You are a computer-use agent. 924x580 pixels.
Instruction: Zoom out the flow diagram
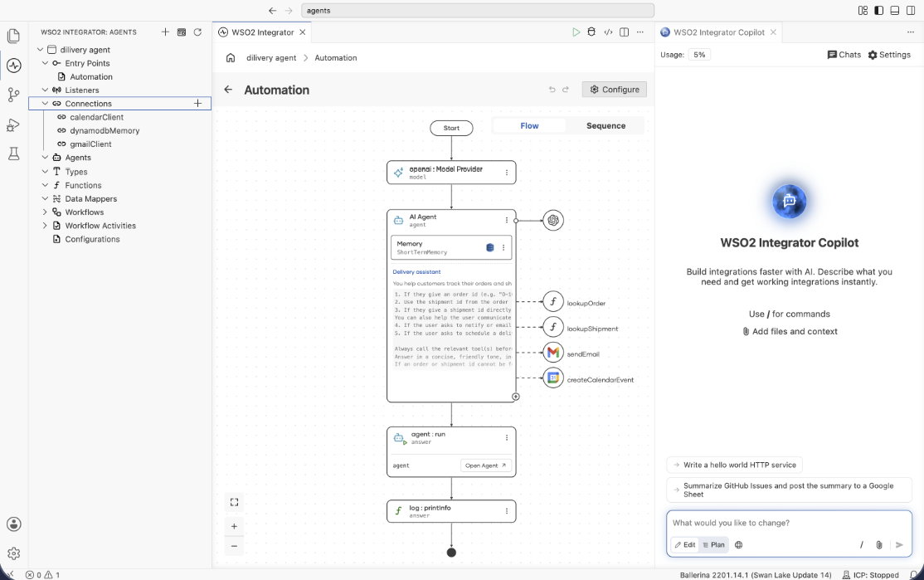[234, 547]
